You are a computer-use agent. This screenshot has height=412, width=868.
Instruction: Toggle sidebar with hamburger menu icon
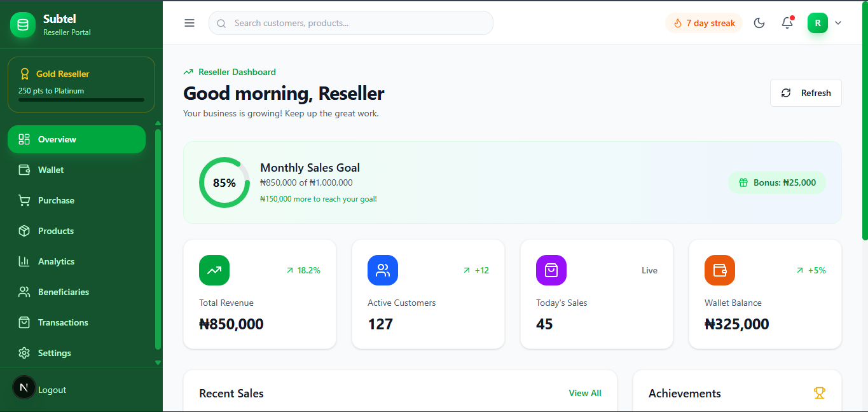189,23
